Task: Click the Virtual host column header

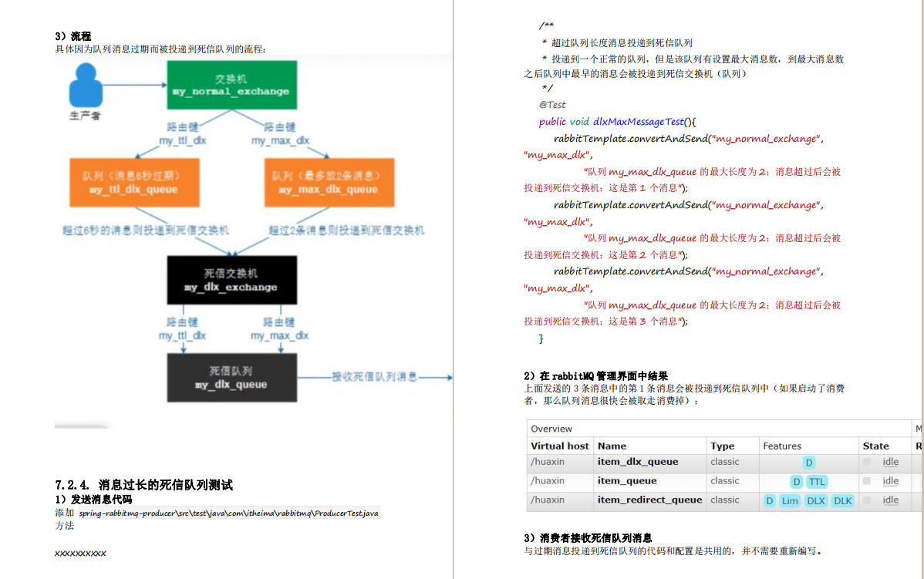Action: pyautogui.click(x=559, y=446)
